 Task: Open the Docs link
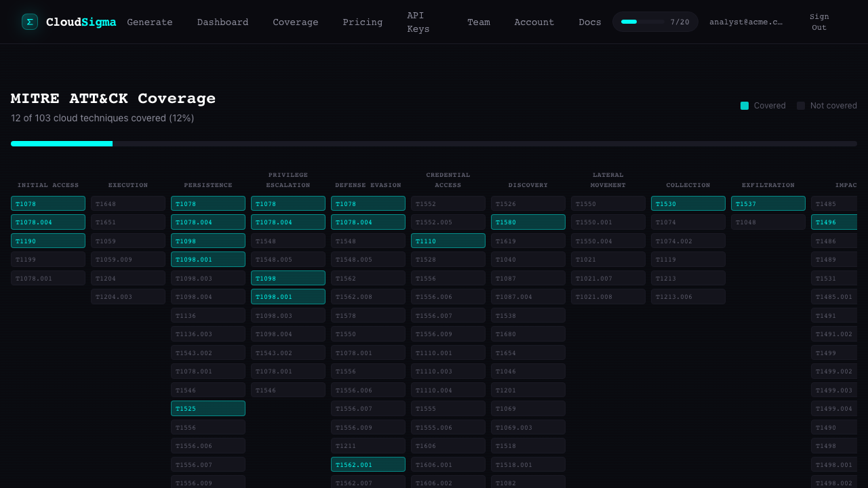[x=589, y=22]
